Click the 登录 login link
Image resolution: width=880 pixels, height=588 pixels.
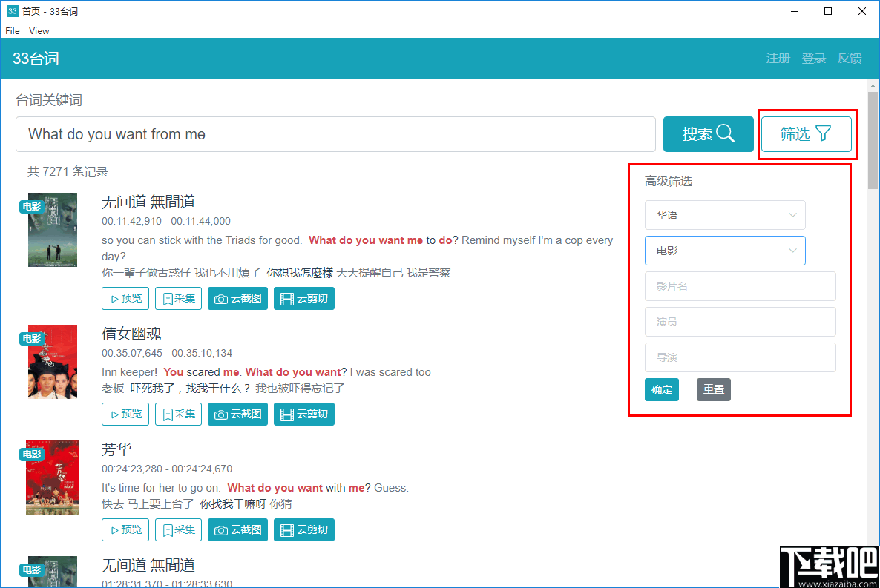814,59
